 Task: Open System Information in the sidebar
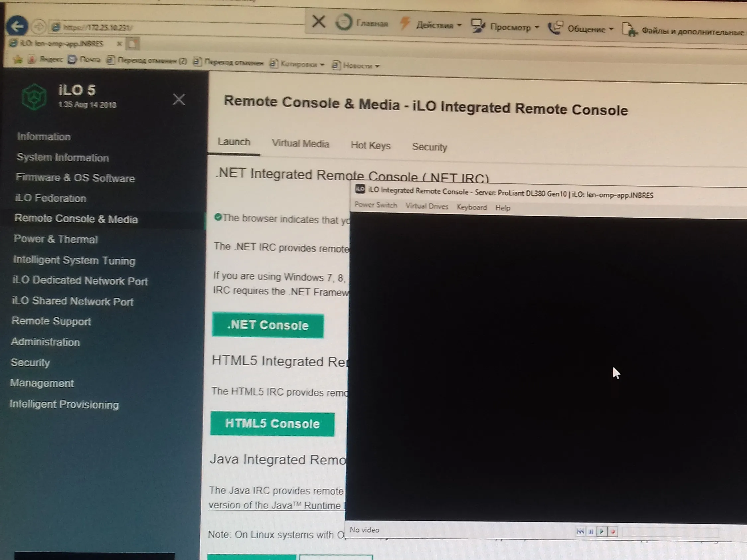[63, 157]
